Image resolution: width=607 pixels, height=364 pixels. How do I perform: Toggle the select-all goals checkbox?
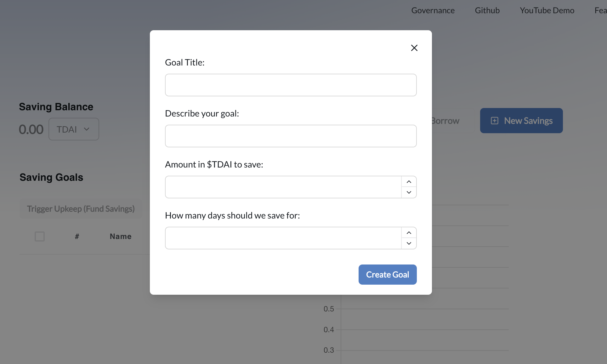click(40, 236)
